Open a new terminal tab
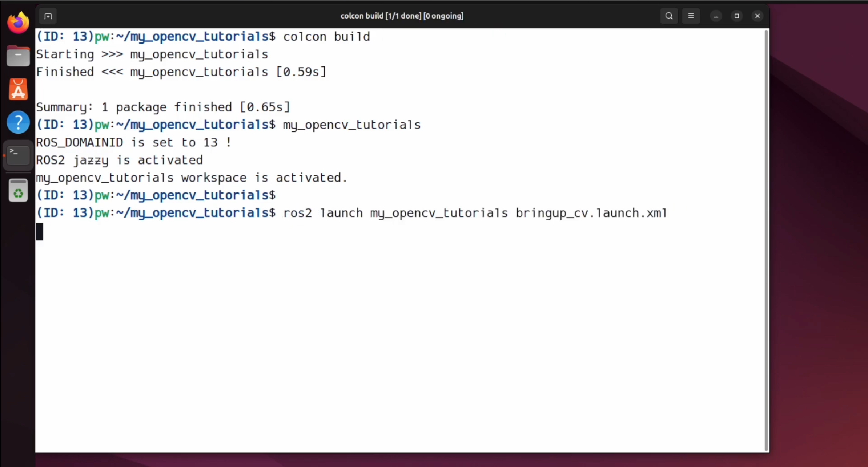This screenshot has height=467, width=868. pos(48,16)
